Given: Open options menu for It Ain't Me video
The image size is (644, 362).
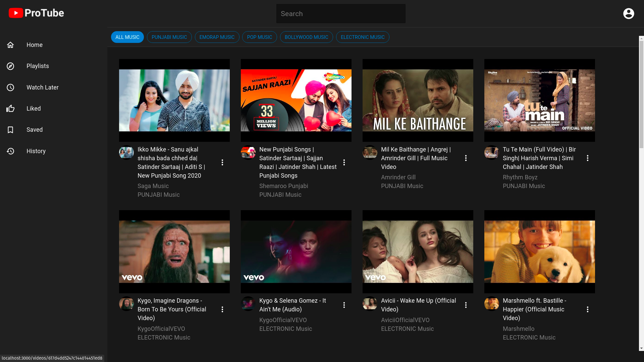Looking at the screenshot, I should point(344,305).
